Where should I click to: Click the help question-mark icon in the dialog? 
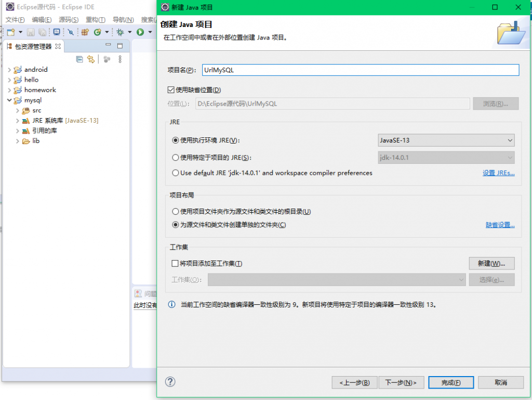point(170,382)
